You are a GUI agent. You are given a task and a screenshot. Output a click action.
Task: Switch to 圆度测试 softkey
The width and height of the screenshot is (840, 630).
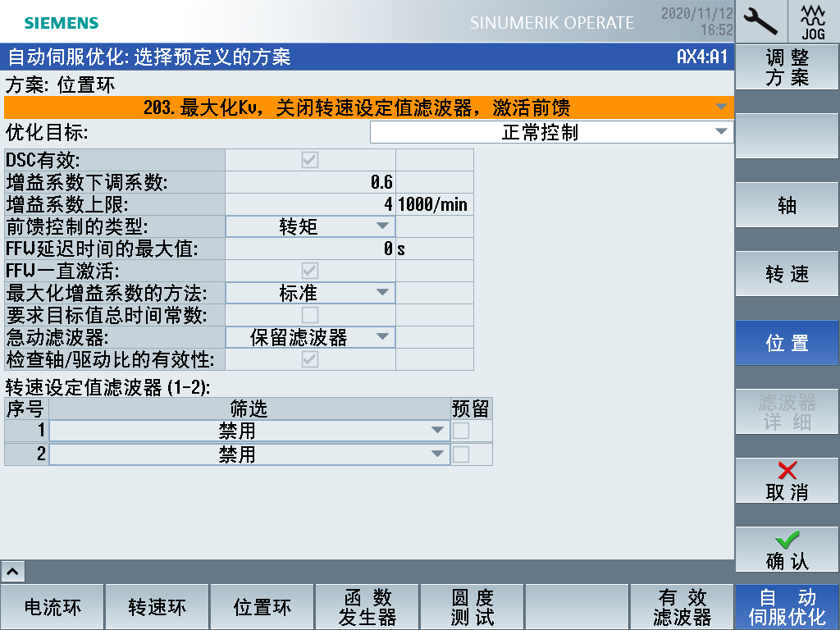(x=472, y=607)
